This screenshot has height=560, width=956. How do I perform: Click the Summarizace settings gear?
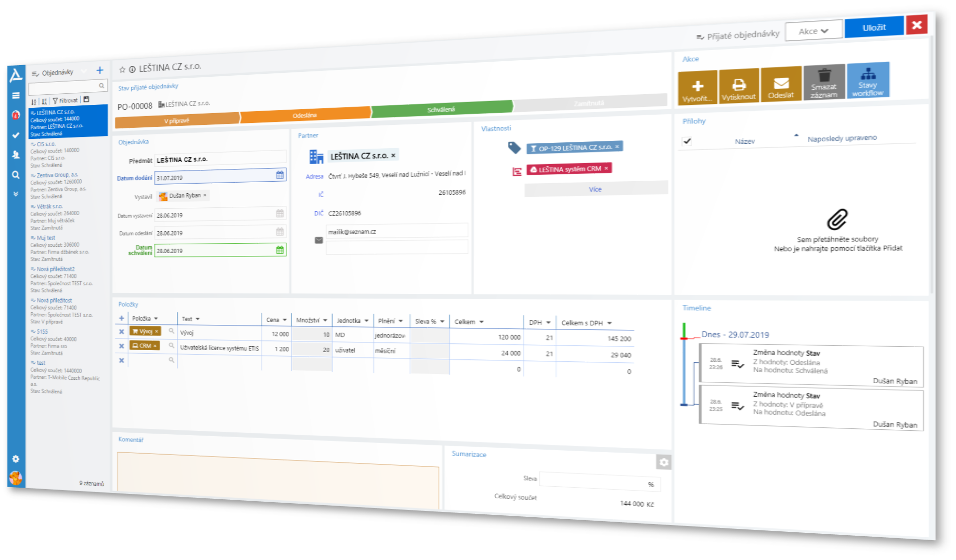coord(664,462)
